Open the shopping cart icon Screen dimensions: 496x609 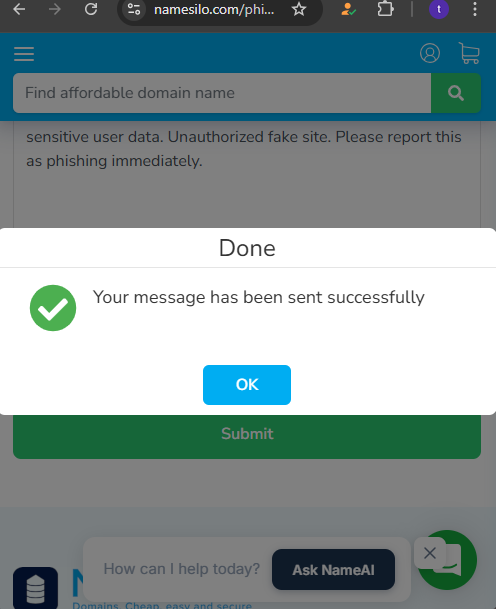point(469,53)
